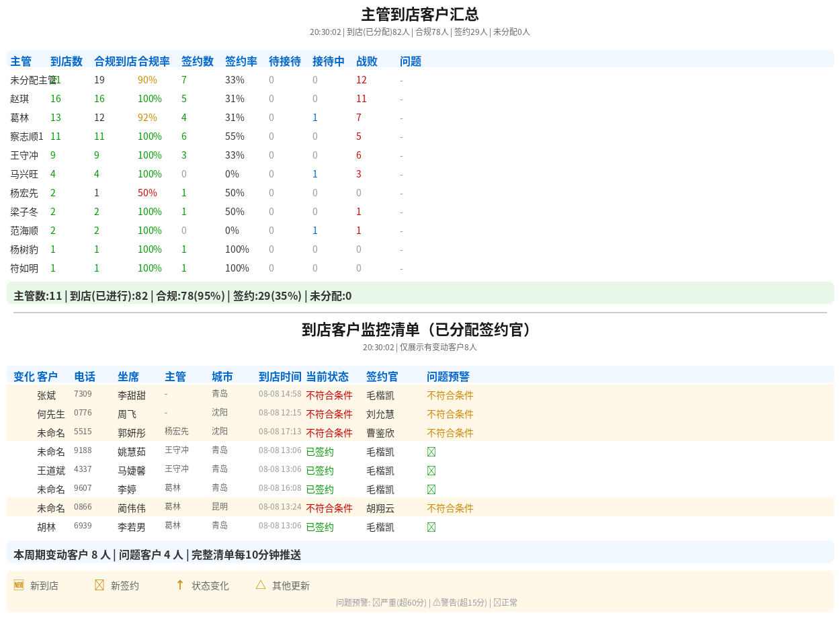The height and width of the screenshot is (640, 840).
Task: Click arrival time 08-08 14:58
Action: click(280, 393)
